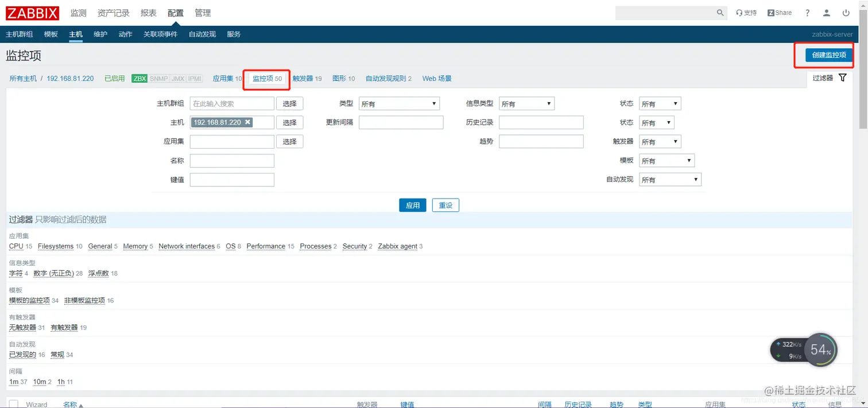Filter by Network interfaces application
The height and width of the screenshot is (408, 868).
(x=187, y=246)
